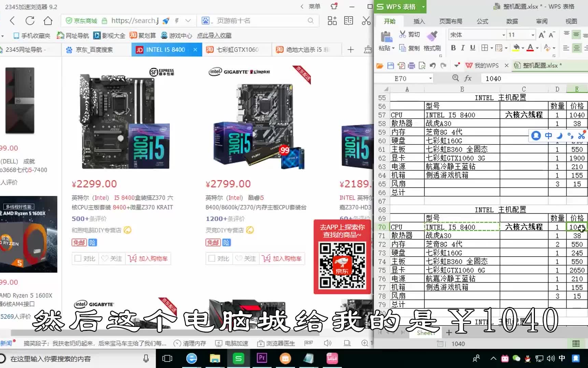Toggle browser sound speaker icon in status bar

[x=327, y=343]
